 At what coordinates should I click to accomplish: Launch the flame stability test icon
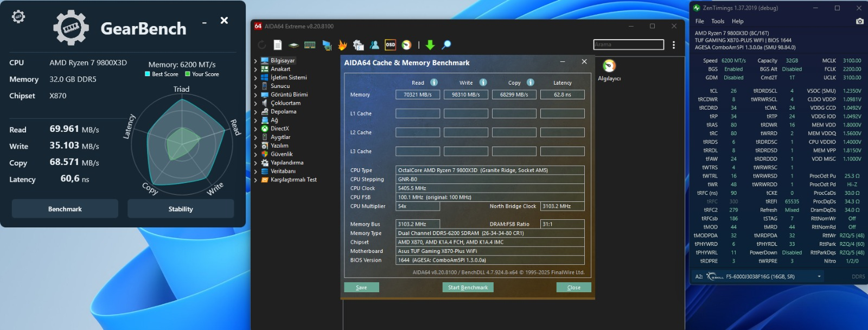(342, 45)
